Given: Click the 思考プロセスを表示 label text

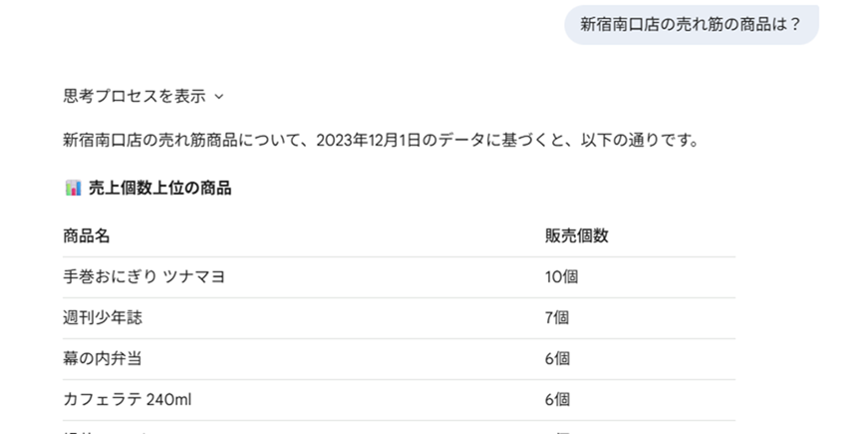Looking at the screenshot, I should click(135, 97).
